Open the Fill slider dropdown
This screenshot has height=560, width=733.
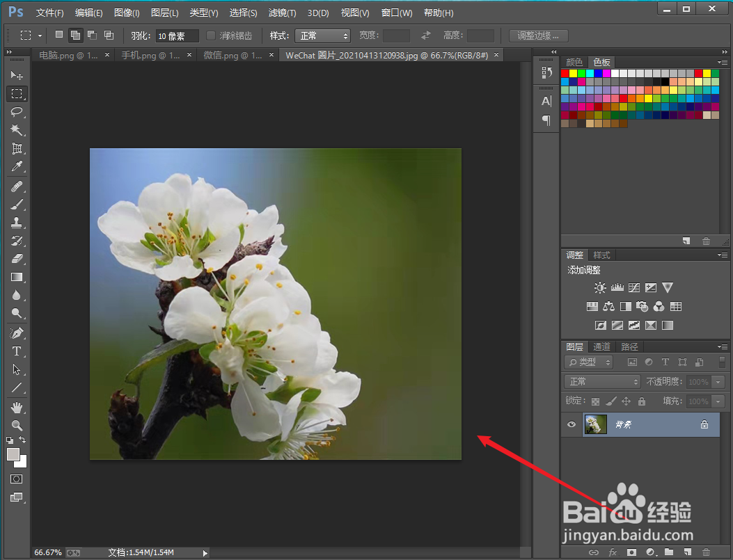[x=718, y=401]
